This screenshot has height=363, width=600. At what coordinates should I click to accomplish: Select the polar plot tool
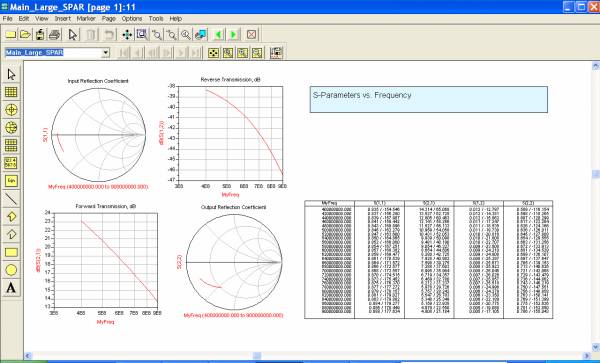pos(11,110)
